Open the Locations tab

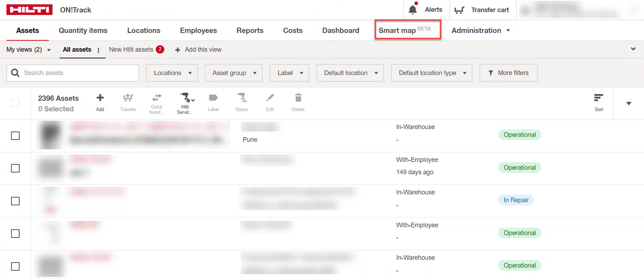coord(144,31)
